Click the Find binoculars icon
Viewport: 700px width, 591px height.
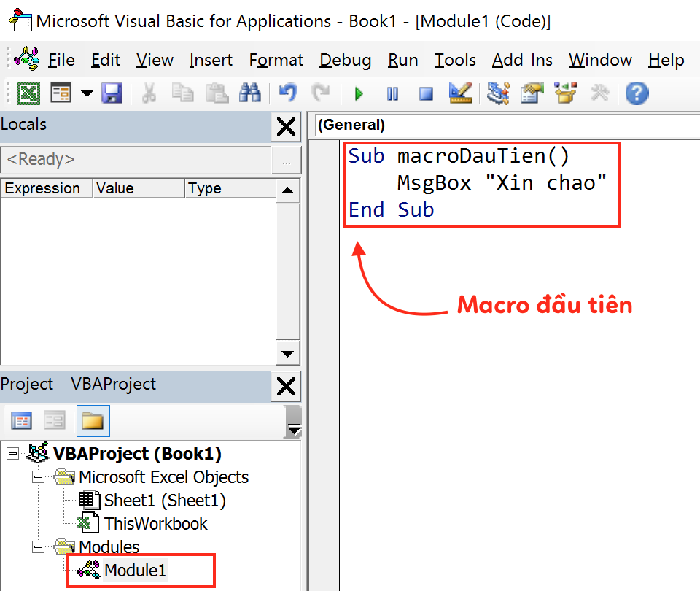click(249, 93)
